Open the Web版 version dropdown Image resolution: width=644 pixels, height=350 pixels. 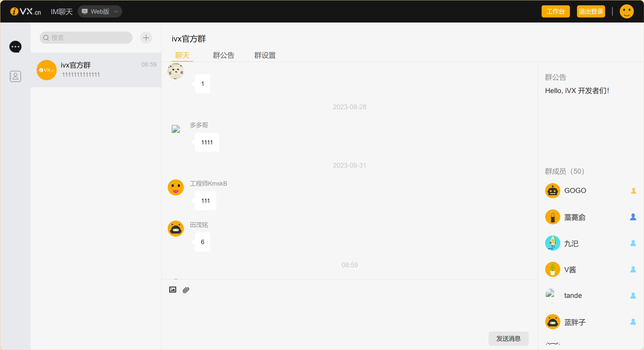click(x=100, y=12)
